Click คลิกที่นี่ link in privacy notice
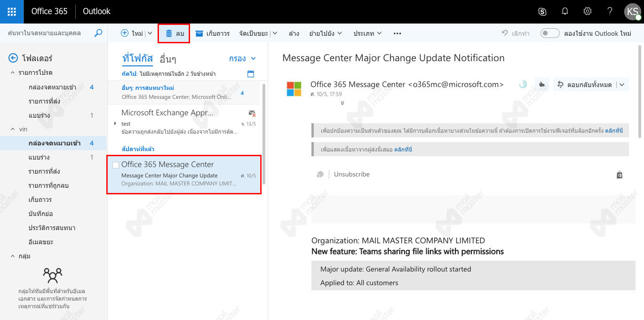The width and height of the screenshot is (644, 320). [x=614, y=130]
